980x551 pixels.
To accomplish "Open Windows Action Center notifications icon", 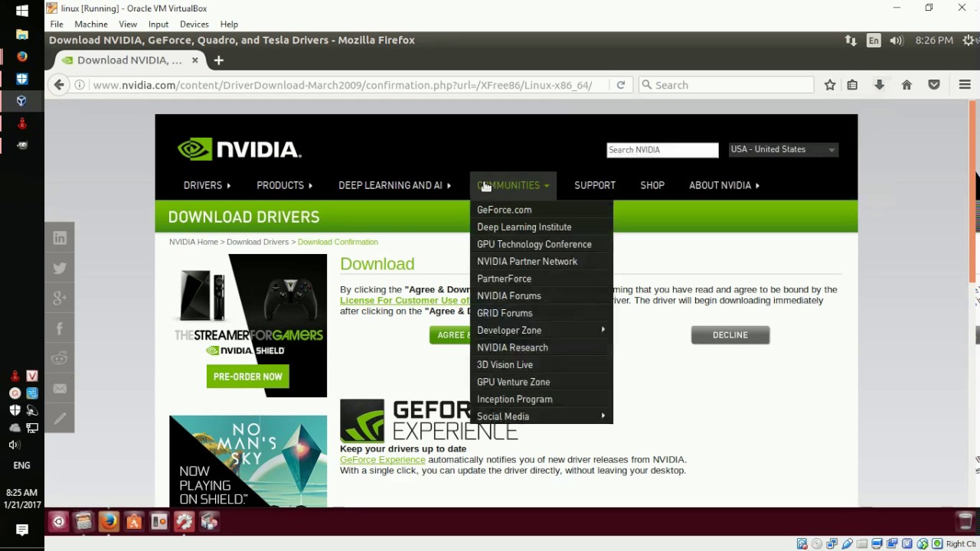I will pos(21,530).
